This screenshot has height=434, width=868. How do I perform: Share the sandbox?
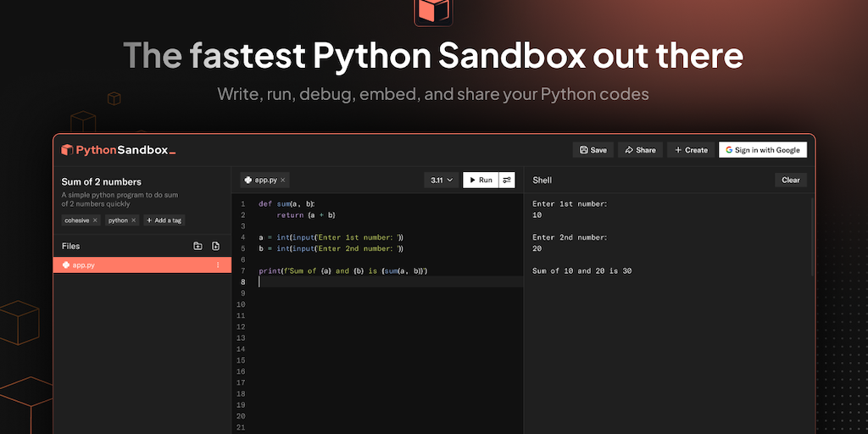click(640, 150)
